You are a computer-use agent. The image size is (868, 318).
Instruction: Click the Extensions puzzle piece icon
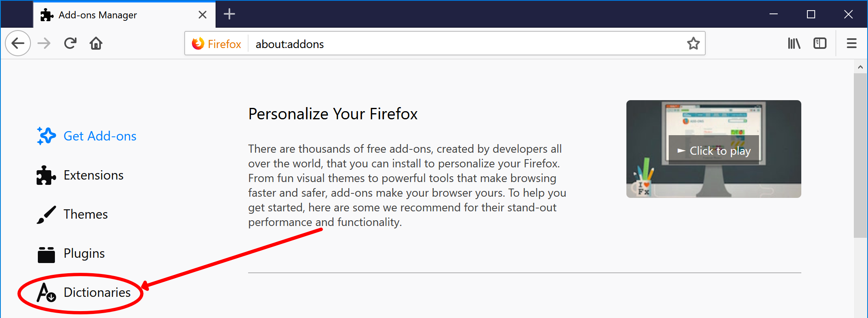coord(46,175)
